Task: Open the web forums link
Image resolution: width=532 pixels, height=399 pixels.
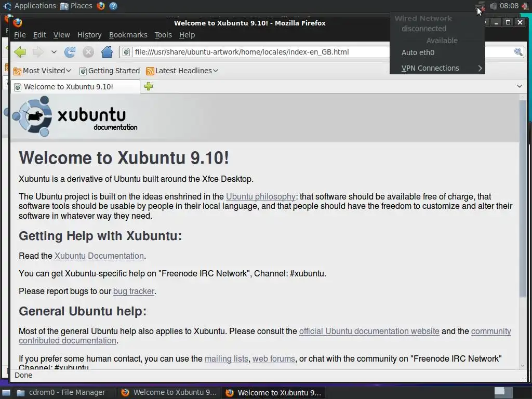Action: [x=273, y=358]
